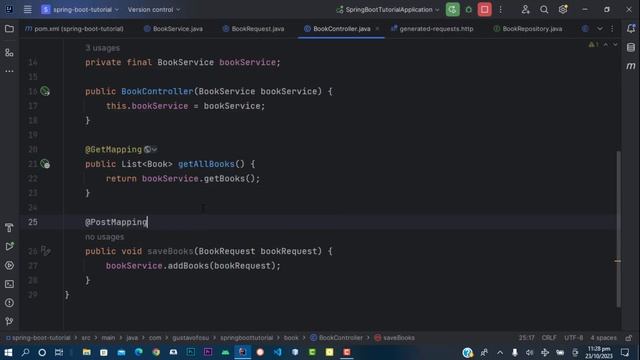Viewport: 640px width, 360px height.
Task: Click saveBooks in breadcrumb bar
Action: (x=394, y=338)
